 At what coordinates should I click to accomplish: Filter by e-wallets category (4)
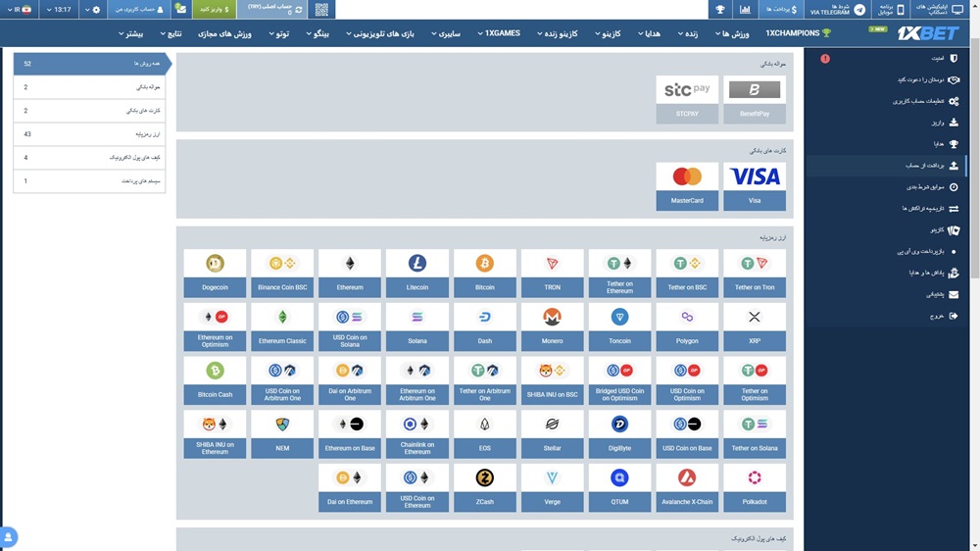click(90, 158)
